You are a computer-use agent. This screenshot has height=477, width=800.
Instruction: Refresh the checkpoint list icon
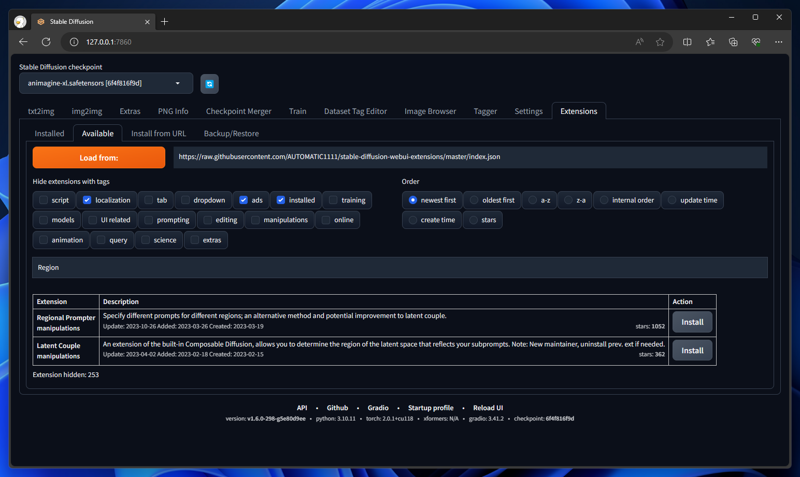tap(209, 84)
